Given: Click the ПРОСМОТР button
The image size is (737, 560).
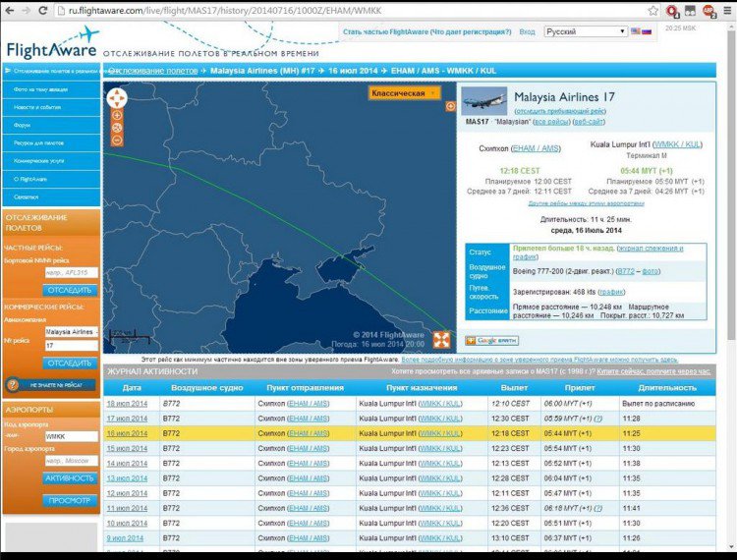Looking at the screenshot, I should (70, 500).
